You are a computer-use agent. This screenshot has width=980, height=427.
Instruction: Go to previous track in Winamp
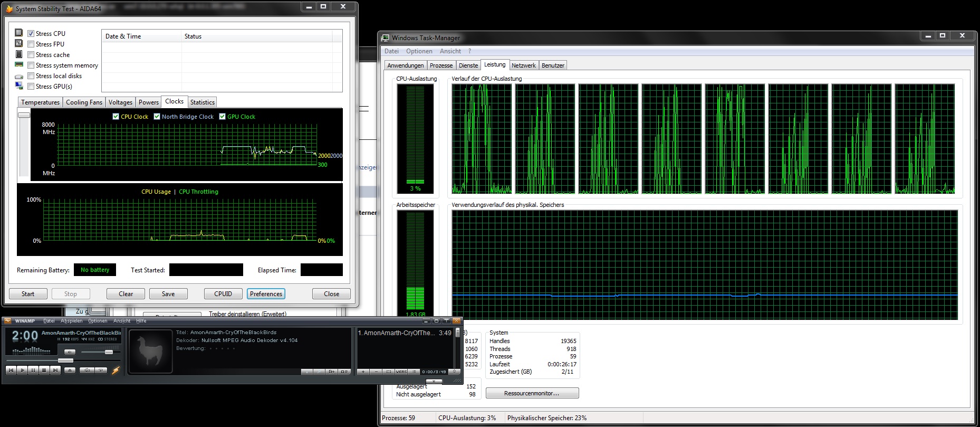click(x=11, y=371)
